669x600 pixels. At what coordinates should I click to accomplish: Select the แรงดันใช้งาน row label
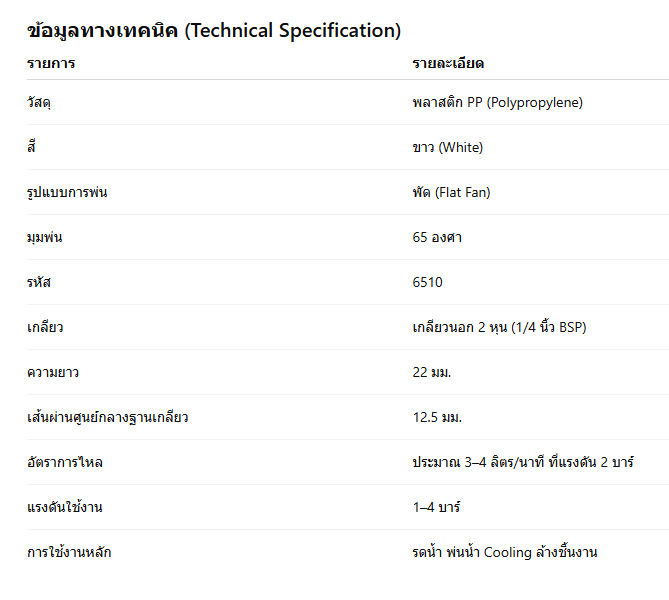pyautogui.click(x=65, y=507)
